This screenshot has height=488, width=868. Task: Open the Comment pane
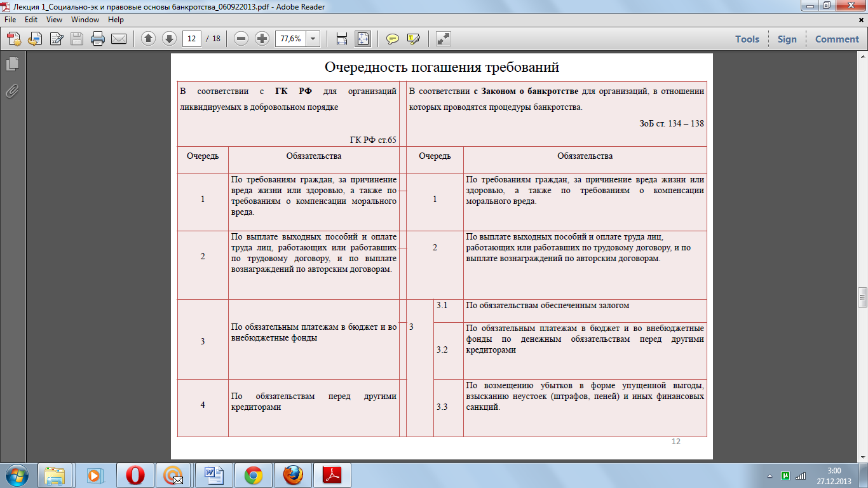pos(837,39)
